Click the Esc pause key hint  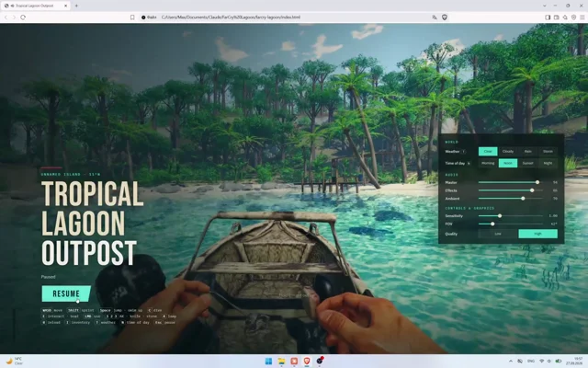coord(165,322)
